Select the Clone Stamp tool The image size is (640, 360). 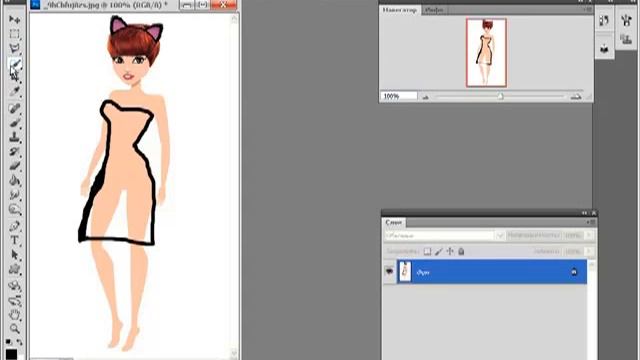[14, 137]
